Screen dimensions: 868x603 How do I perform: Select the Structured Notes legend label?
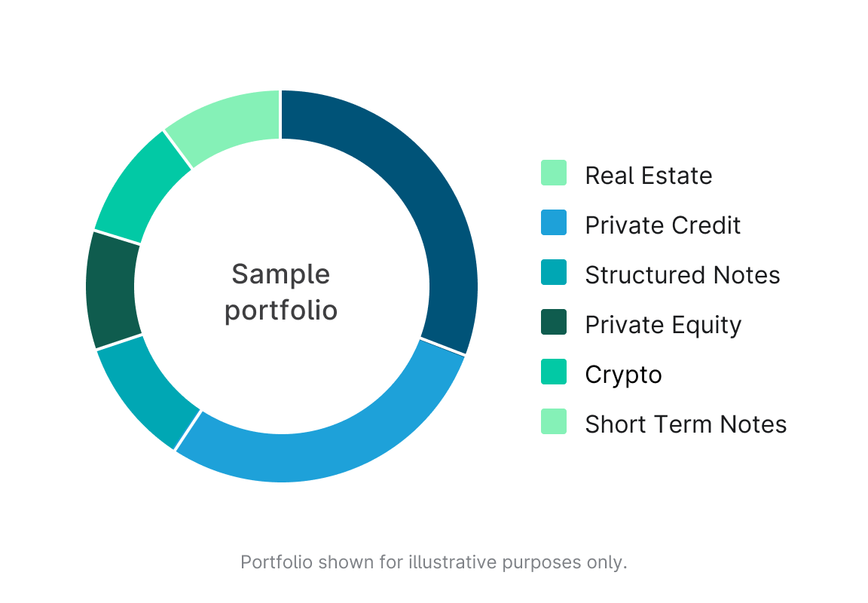tap(682, 275)
